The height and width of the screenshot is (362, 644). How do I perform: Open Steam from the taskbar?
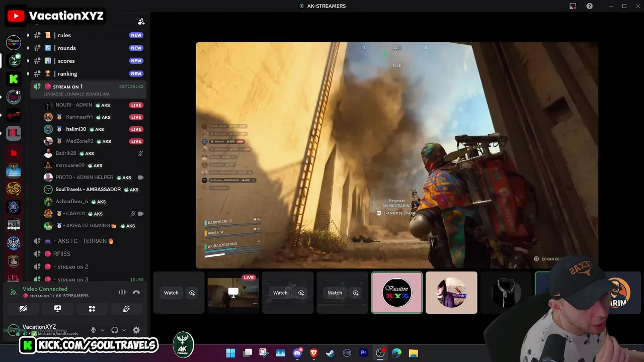tap(330, 353)
